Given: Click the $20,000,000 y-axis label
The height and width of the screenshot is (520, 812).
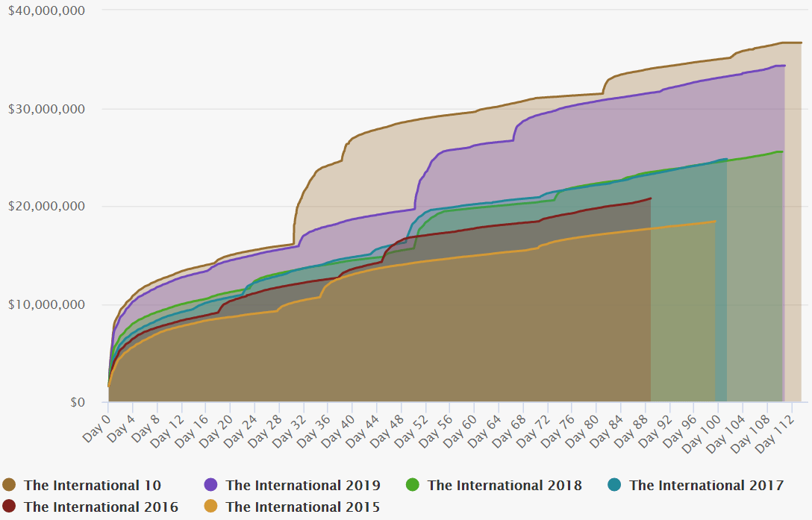Looking at the screenshot, I should (x=46, y=207).
